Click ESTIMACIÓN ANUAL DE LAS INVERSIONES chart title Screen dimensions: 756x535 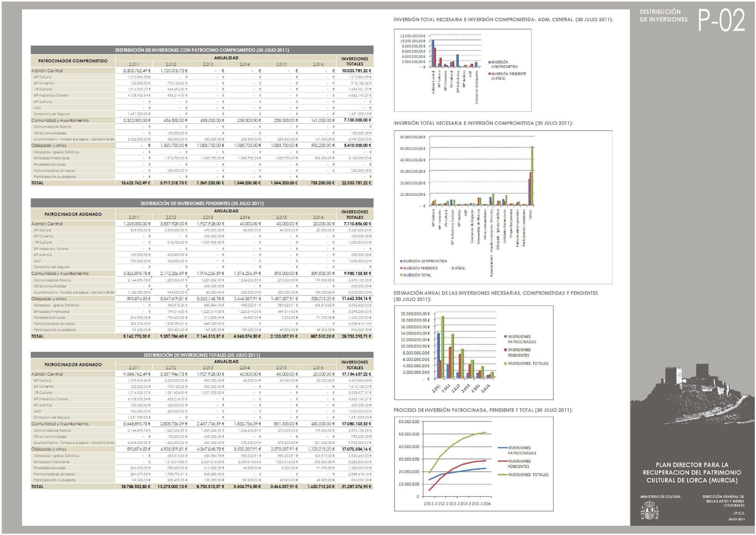click(x=496, y=296)
